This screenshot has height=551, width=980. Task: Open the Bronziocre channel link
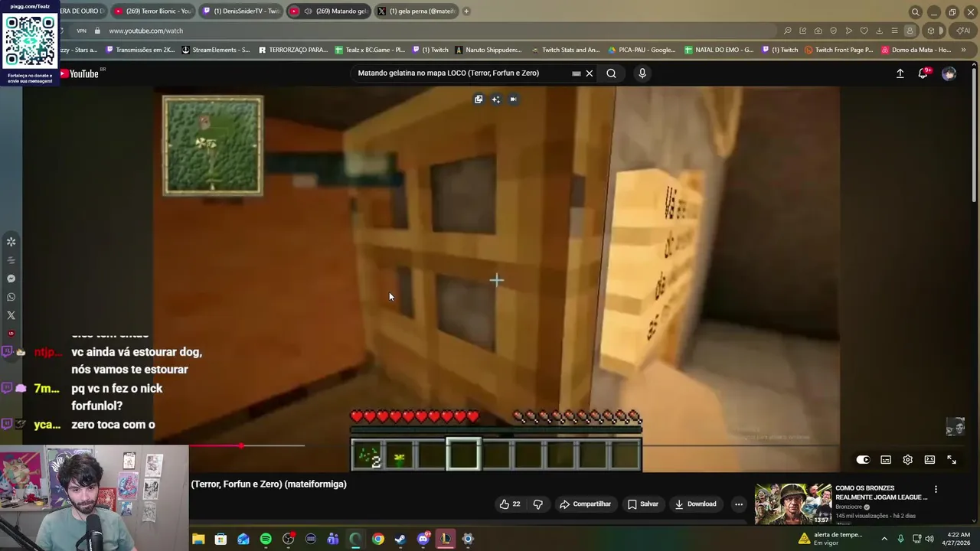pyautogui.click(x=849, y=507)
